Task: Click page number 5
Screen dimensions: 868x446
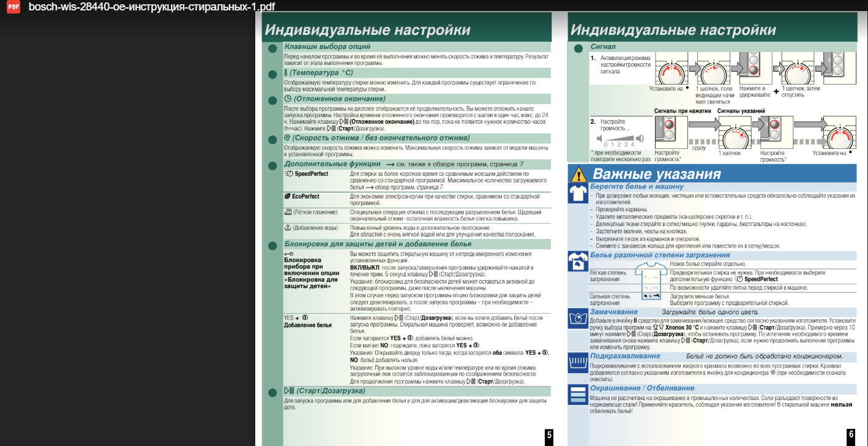Action: (549, 435)
